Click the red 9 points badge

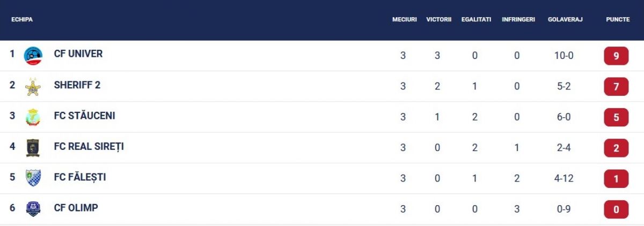tap(616, 56)
